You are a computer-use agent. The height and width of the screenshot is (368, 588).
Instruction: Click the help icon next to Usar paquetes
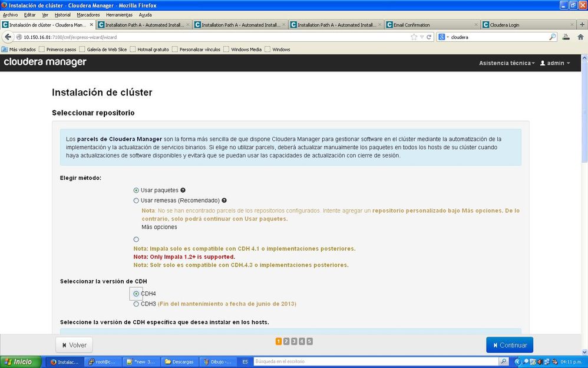click(x=183, y=190)
